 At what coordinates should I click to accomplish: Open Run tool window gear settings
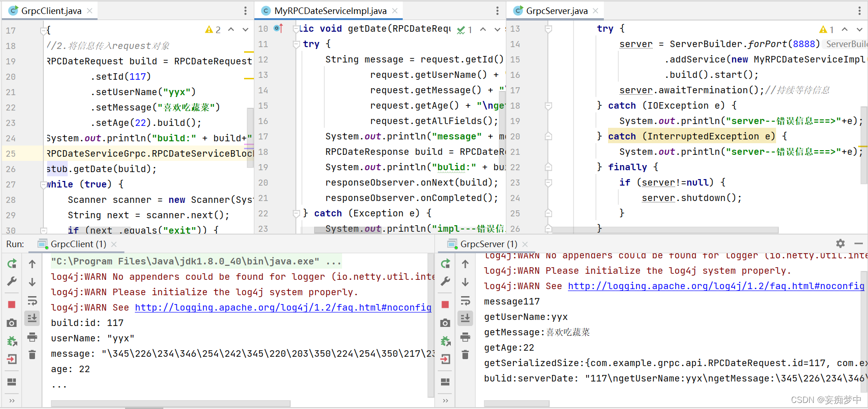(x=840, y=243)
